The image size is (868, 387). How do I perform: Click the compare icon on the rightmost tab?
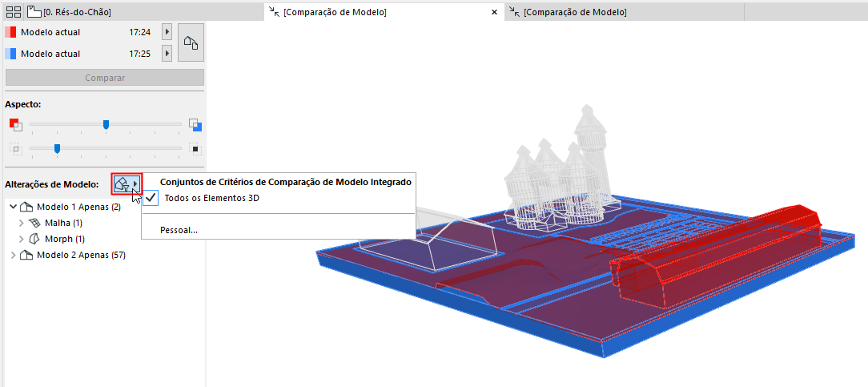coord(514,12)
